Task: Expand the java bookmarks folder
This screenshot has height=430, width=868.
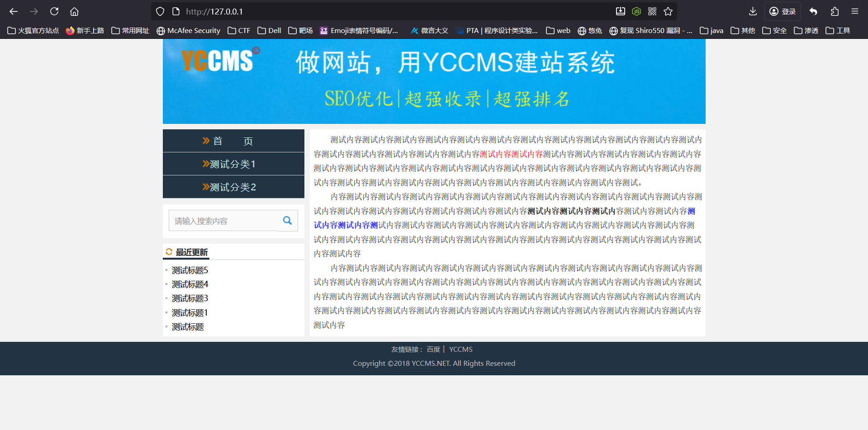Action: pyautogui.click(x=711, y=30)
